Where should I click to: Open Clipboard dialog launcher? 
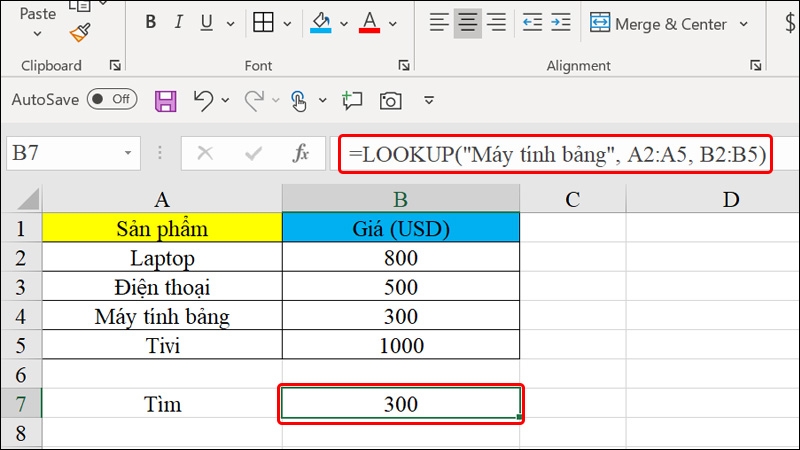(x=115, y=65)
